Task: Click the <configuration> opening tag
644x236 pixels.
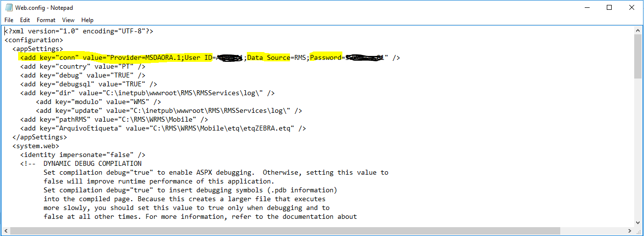Action: 34,40
